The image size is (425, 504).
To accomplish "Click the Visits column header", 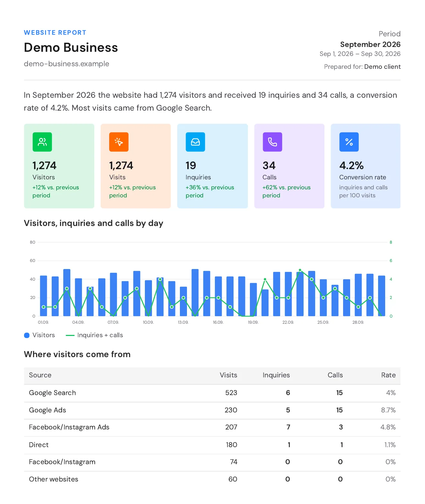I will (228, 375).
